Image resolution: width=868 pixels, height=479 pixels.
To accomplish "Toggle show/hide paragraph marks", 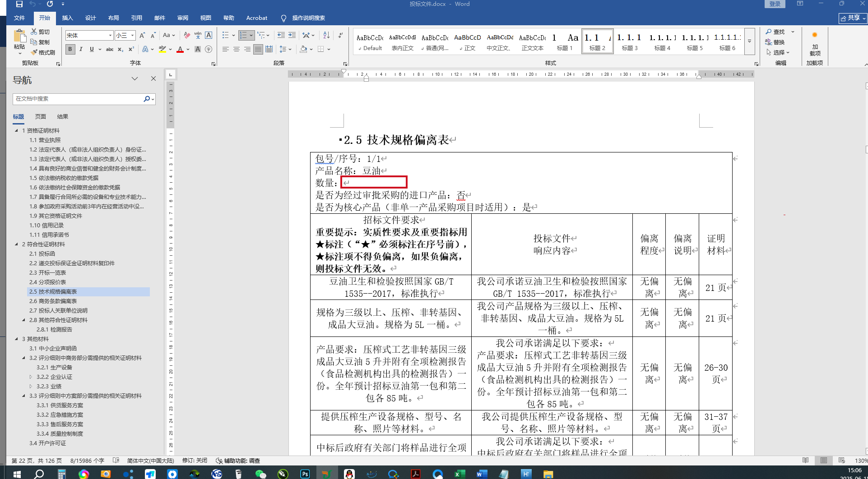I will point(340,35).
